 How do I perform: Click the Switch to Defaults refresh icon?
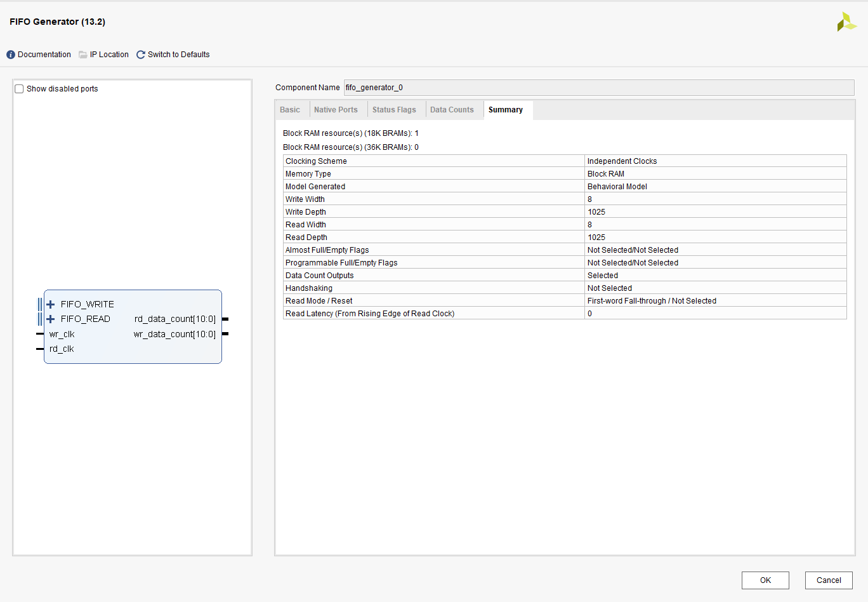(141, 55)
